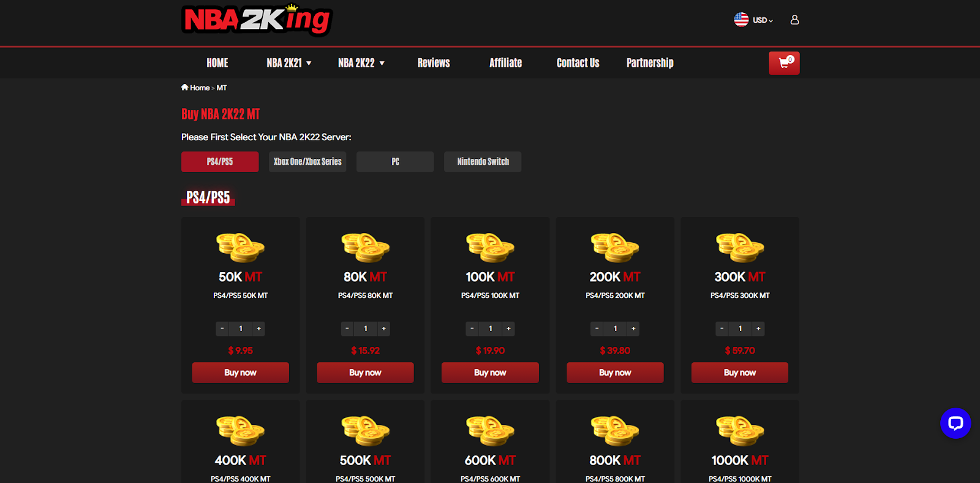Image resolution: width=980 pixels, height=483 pixels.
Task: Click the 800K MT coin image
Action: coord(615,430)
